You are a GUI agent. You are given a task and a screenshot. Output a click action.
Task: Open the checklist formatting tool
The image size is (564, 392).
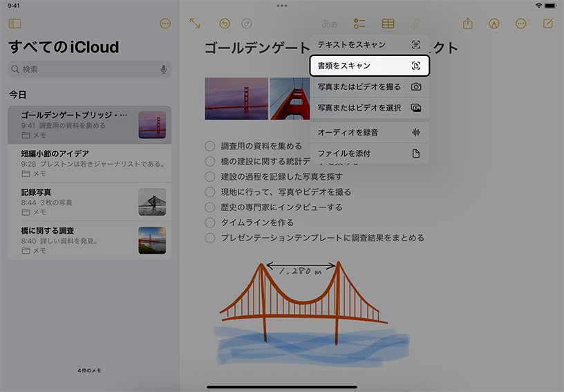pos(359,24)
